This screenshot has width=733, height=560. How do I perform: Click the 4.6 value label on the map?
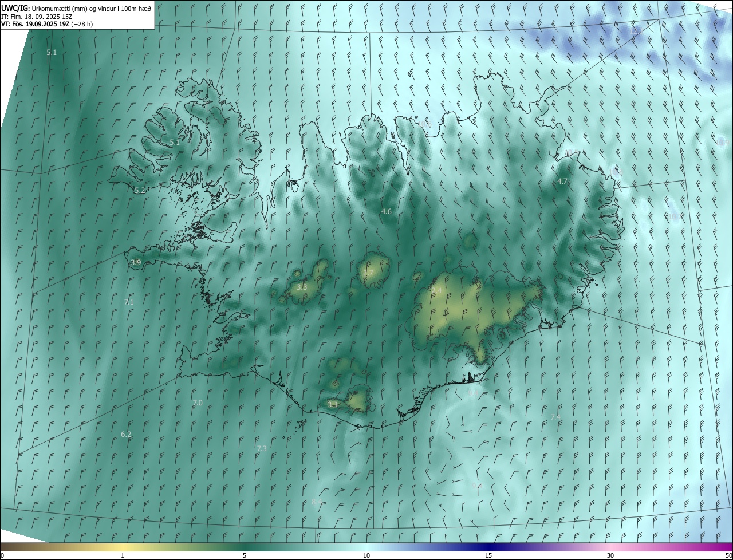tap(387, 211)
